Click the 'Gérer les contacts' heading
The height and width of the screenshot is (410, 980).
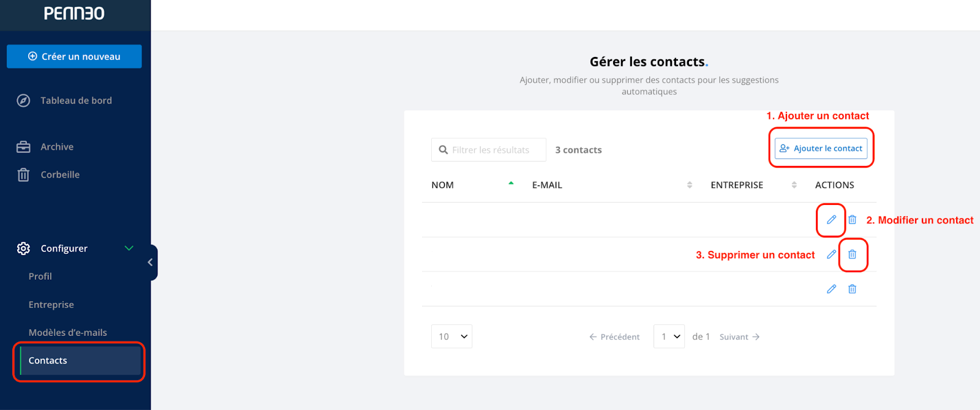pos(649,62)
